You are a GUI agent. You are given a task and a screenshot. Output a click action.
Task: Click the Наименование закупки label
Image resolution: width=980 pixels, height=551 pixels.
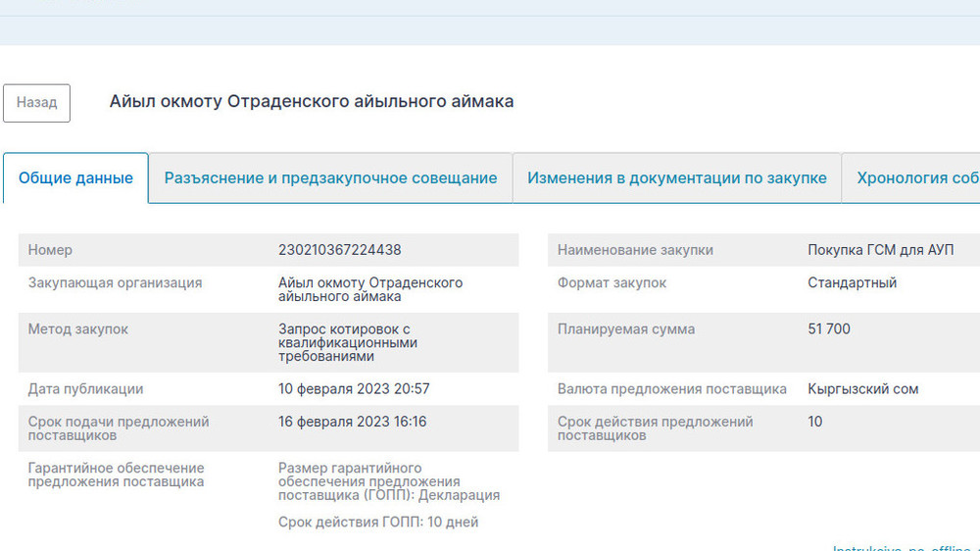point(635,250)
